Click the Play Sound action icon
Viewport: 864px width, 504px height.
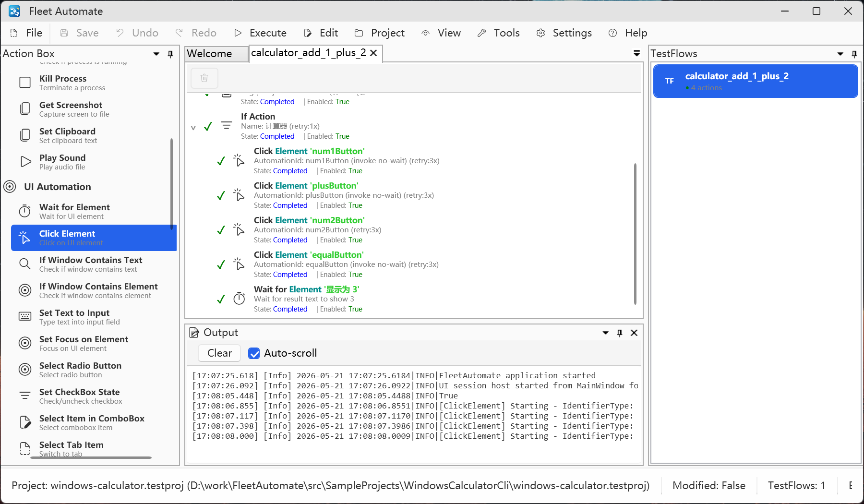(x=25, y=162)
